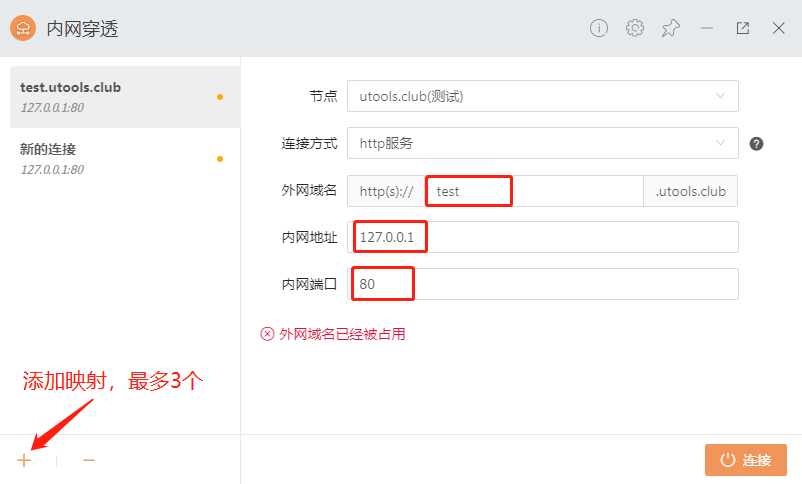Click 连接方式 dropdown chevron arrow
Image resolution: width=802 pixels, height=484 pixels.
click(x=720, y=143)
